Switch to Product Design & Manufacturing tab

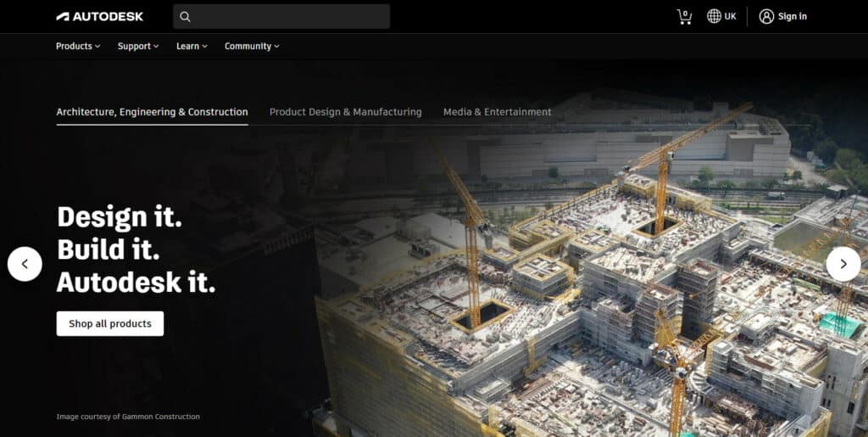(345, 112)
